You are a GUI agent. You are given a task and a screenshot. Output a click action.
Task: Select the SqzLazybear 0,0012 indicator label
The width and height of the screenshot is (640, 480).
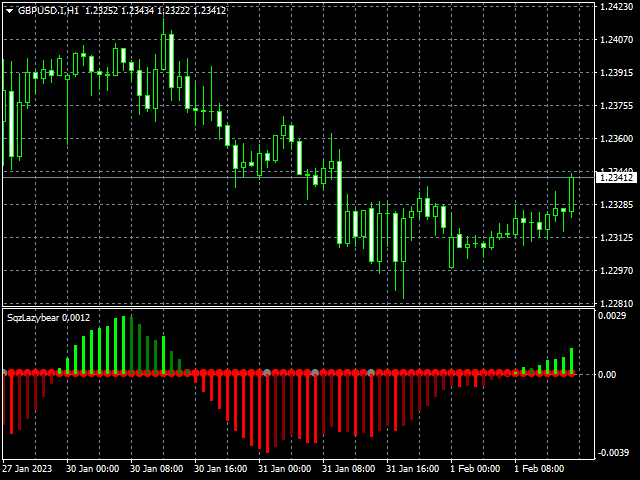point(49,318)
